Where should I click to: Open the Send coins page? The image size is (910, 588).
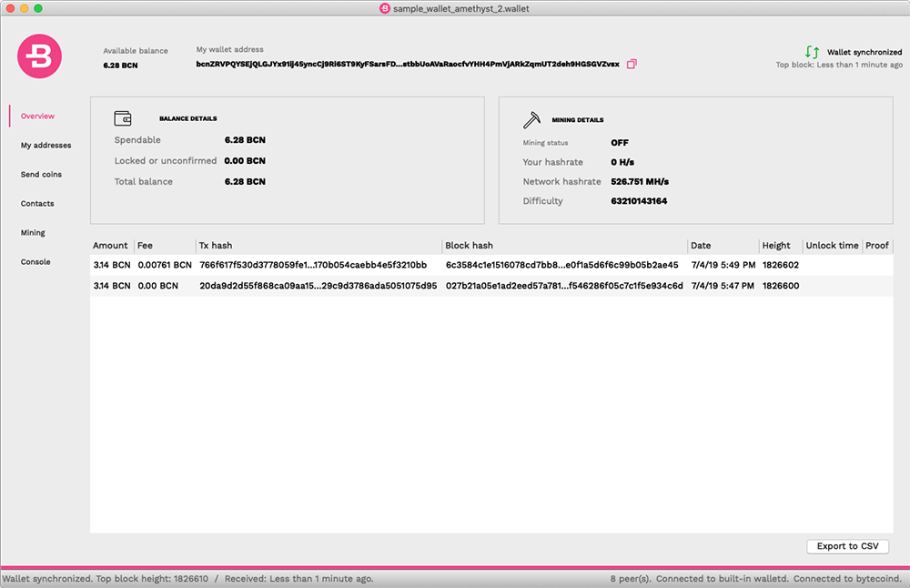41,174
